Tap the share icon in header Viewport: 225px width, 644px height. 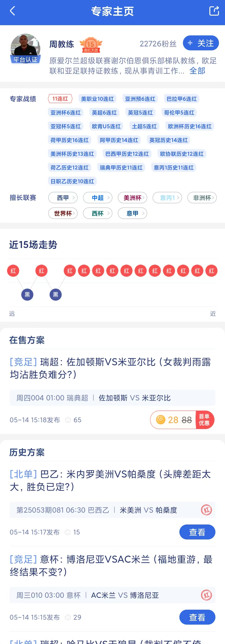pyautogui.click(x=214, y=11)
